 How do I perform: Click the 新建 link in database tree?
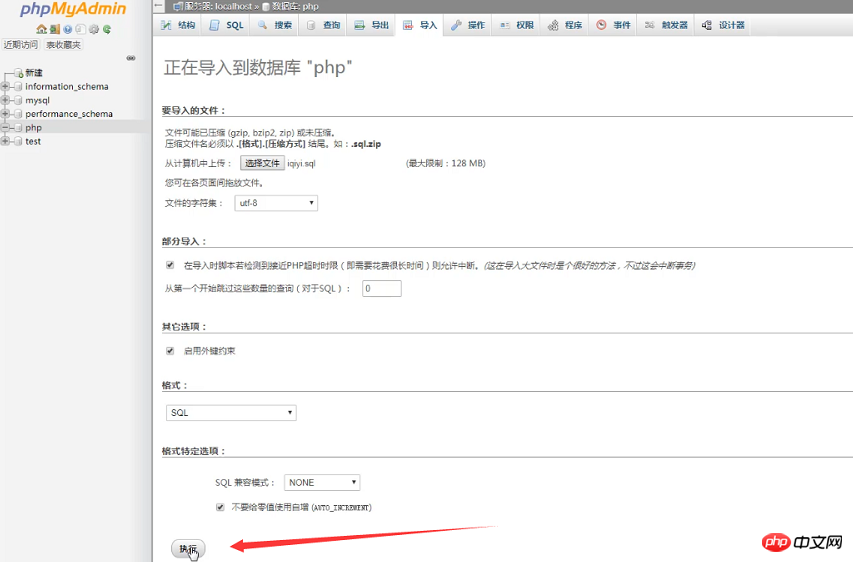(x=34, y=73)
